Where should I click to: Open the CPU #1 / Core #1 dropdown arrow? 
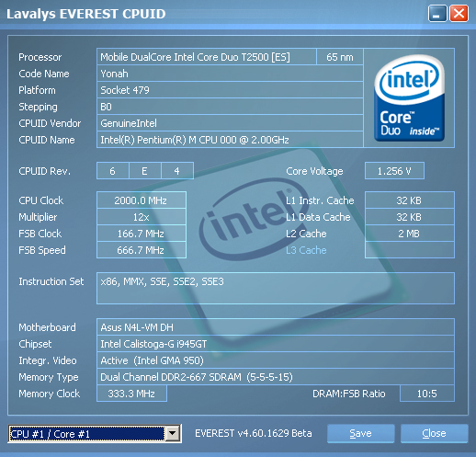[173, 433]
